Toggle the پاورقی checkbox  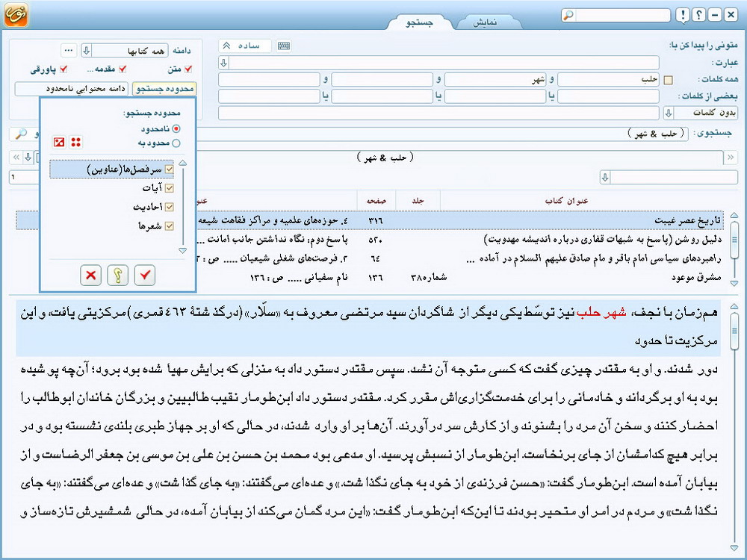pos(63,69)
